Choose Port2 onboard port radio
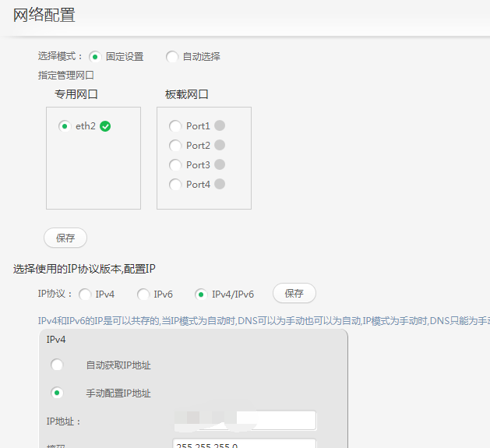This screenshot has height=448, width=490. pyautogui.click(x=175, y=146)
